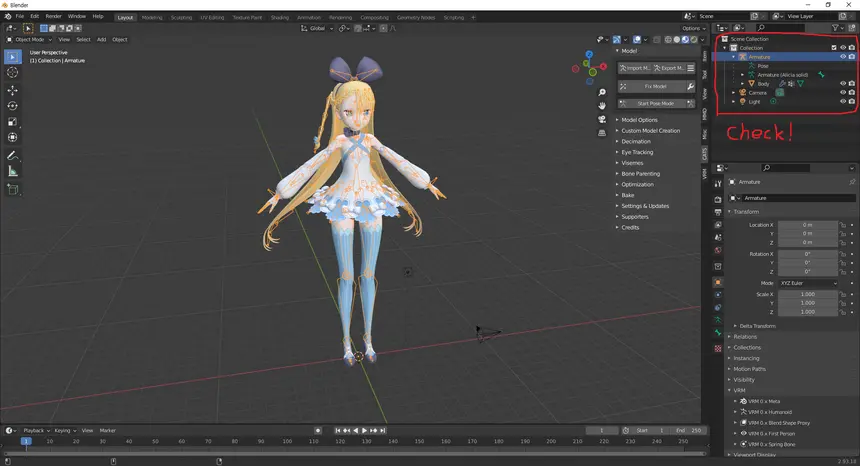Click the Fix Model button

(652, 87)
